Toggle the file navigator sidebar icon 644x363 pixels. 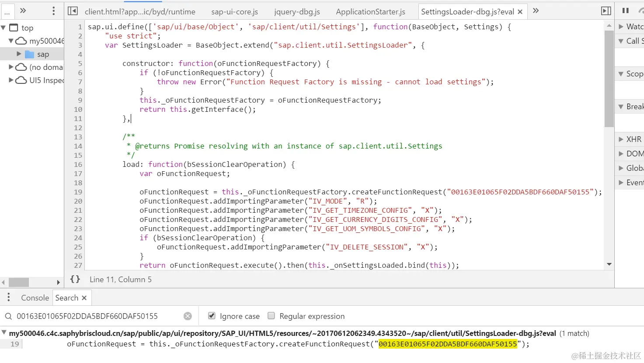point(73,11)
